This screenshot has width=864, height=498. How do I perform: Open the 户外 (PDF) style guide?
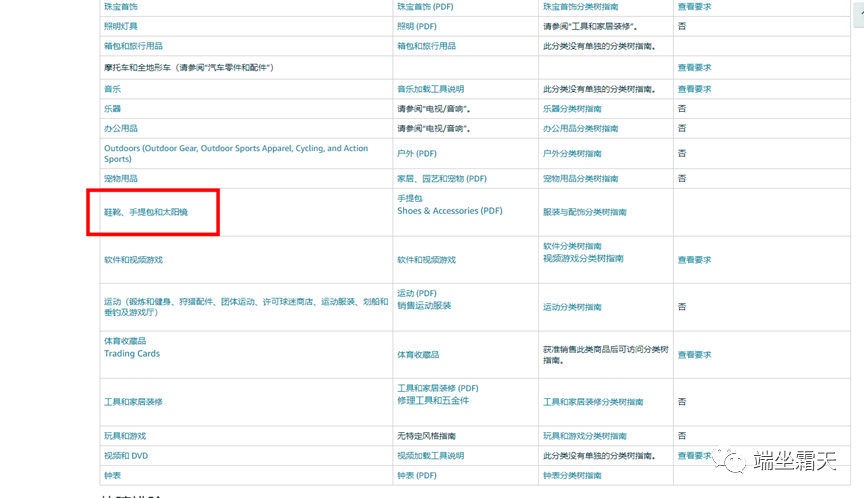pyautogui.click(x=417, y=153)
